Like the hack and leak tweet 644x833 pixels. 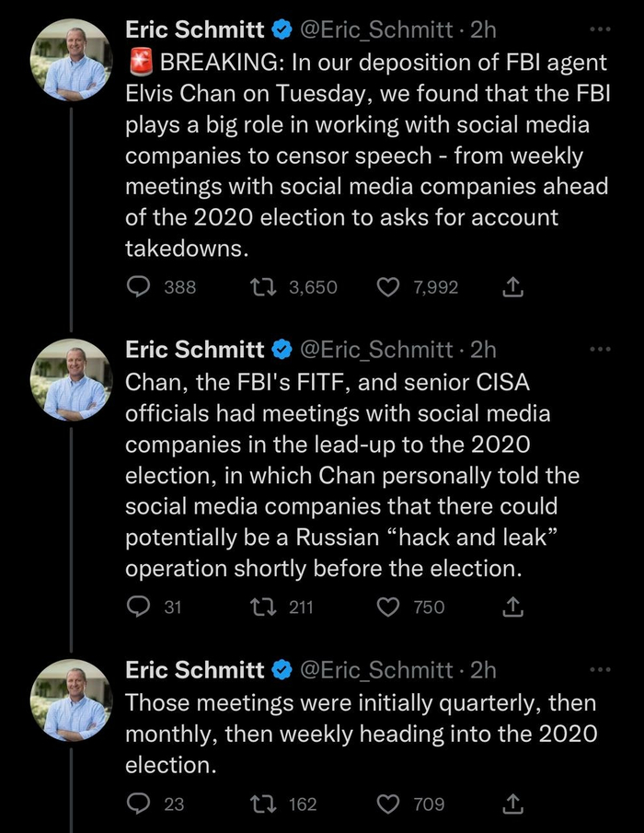(x=388, y=607)
